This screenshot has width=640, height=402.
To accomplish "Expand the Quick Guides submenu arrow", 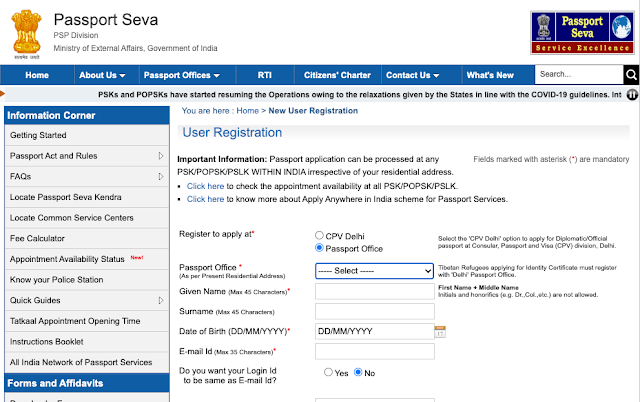I will click(x=161, y=300).
